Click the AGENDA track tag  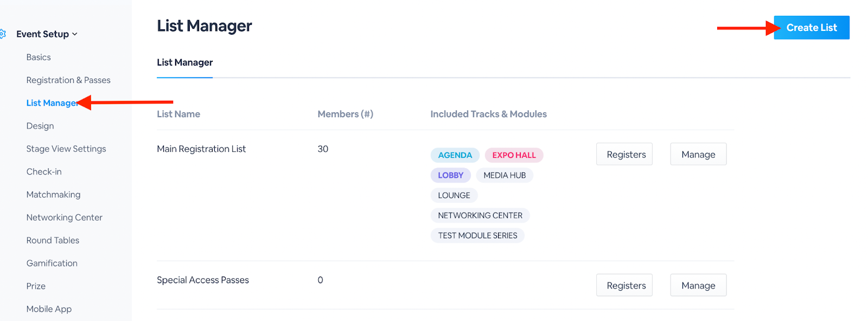(x=455, y=155)
